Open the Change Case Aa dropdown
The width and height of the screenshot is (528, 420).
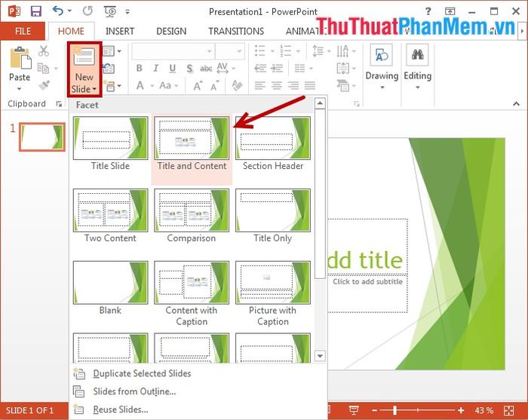coord(168,85)
